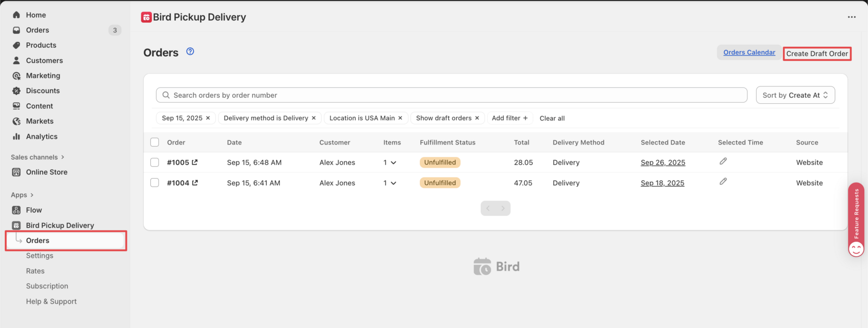868x328 pixels.
Task: Click the Marketing target icon
Action: pyautogui.click(x=16, y=75)
